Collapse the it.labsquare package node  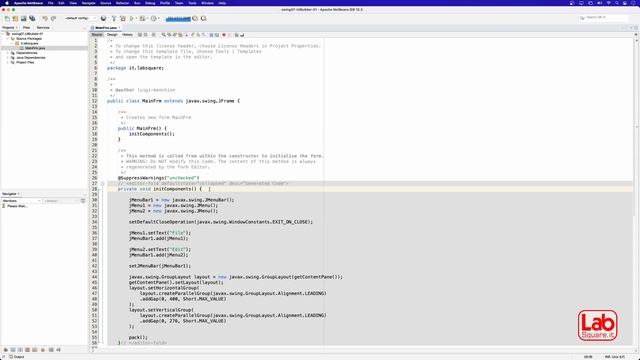tap(13, 43)
